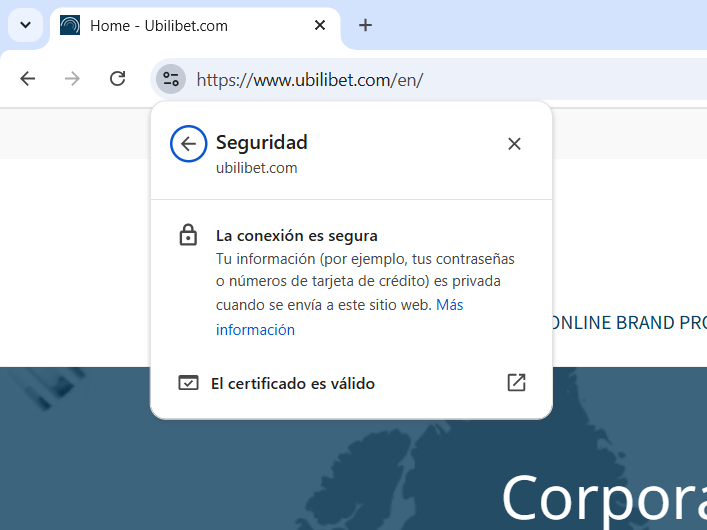707x530 pixels.
Task: Open the tab search dropdown arrow
Action: coord(26,25)
